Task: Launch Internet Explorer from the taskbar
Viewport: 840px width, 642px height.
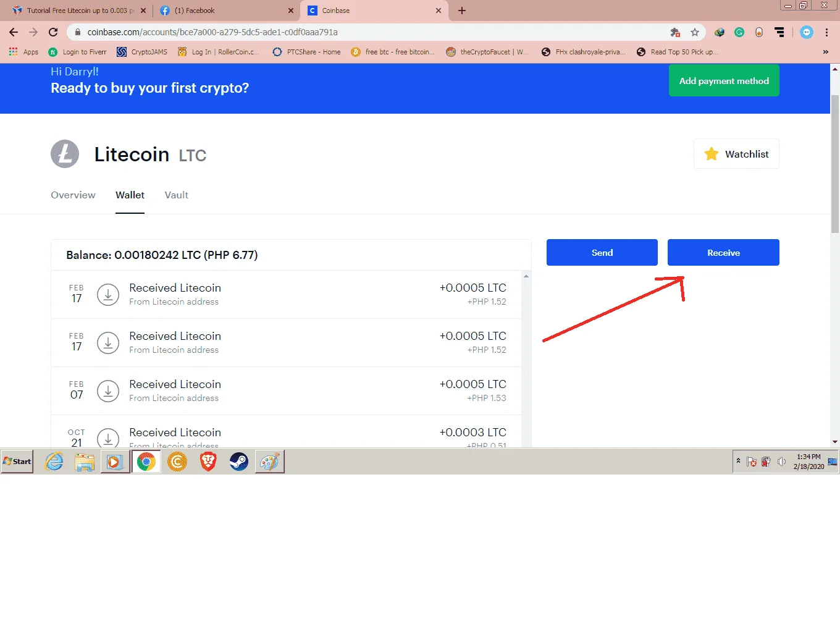Action: pyautogui.click(x=54, y=462)
